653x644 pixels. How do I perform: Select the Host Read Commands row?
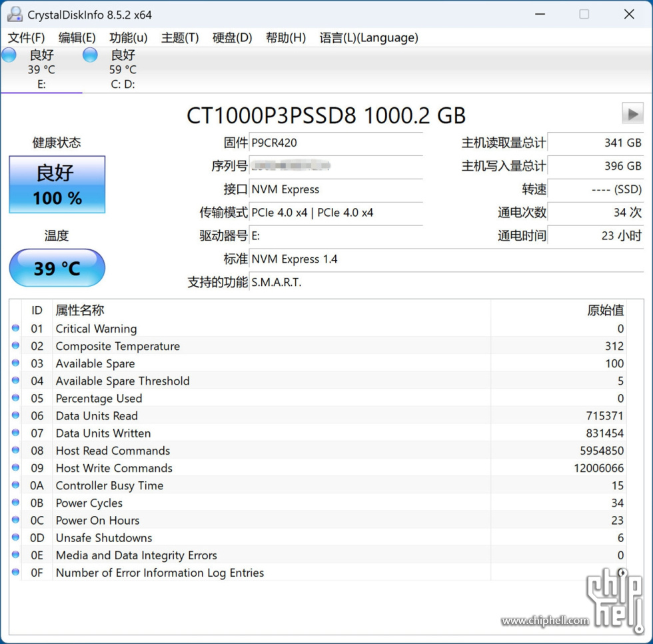pyautogui.click(x=319, y=451)
